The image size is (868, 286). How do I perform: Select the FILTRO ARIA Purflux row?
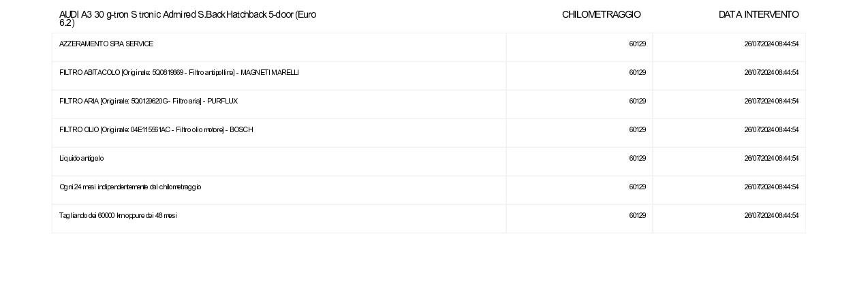point(429,104)
